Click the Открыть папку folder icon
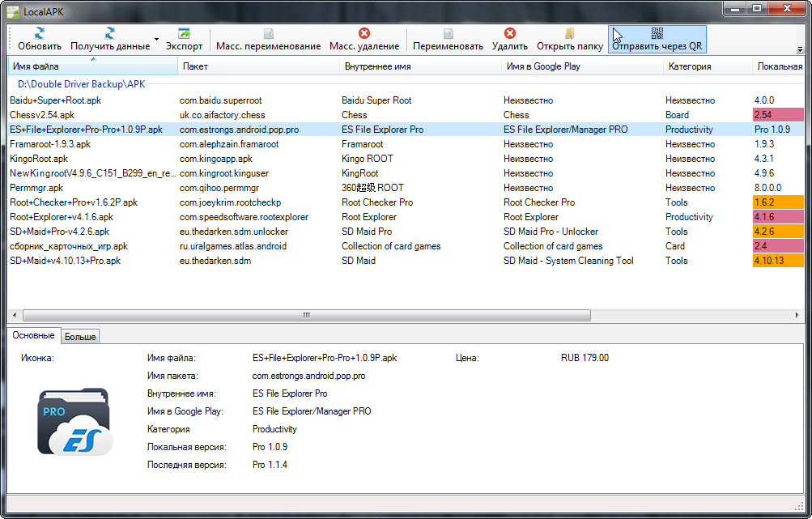The width and height of the screenshot is (812, 519). 570,33
